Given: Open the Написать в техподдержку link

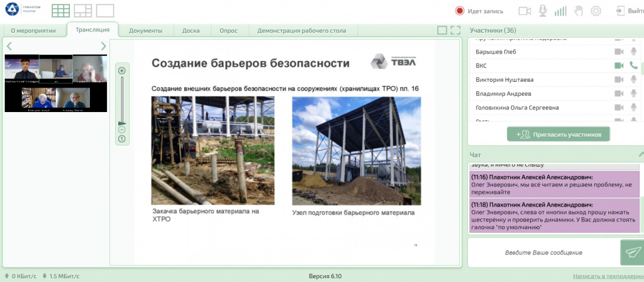Looking at the screenshot, I should click(x=608, y=276).
